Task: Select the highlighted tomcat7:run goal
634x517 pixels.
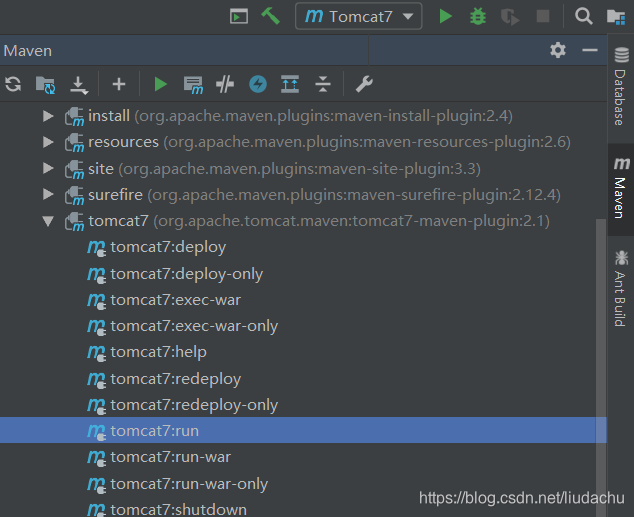Action: (x=303, y=430)
